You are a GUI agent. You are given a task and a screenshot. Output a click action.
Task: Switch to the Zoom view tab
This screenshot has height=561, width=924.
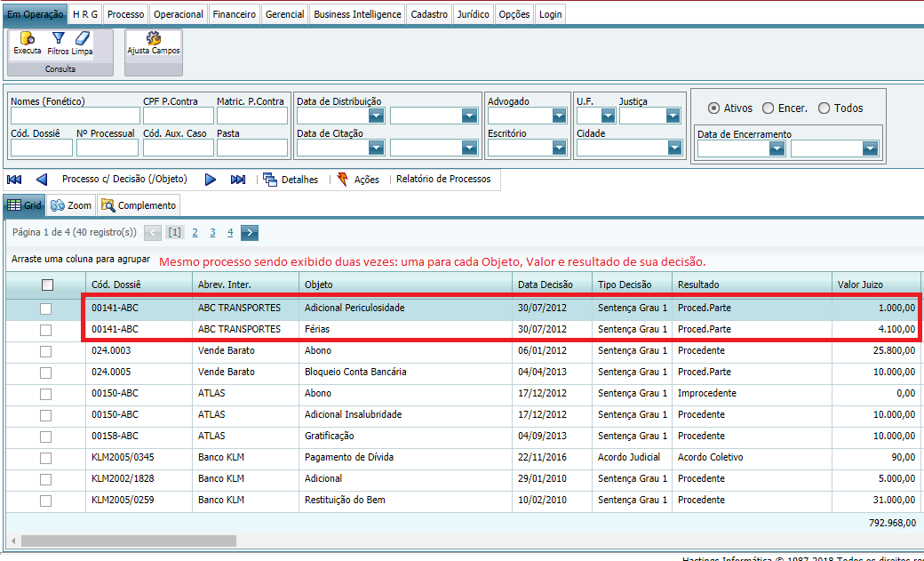click(x=71, y=205)
